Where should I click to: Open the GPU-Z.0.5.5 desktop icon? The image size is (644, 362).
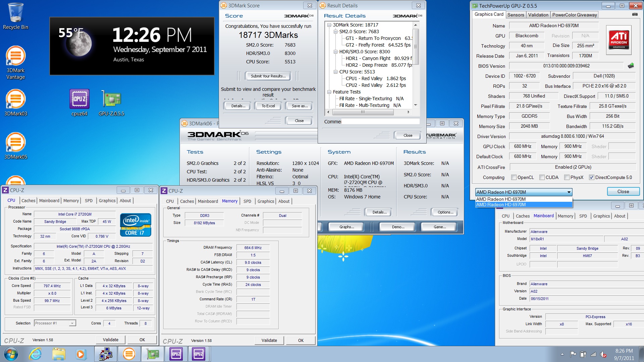111,103
